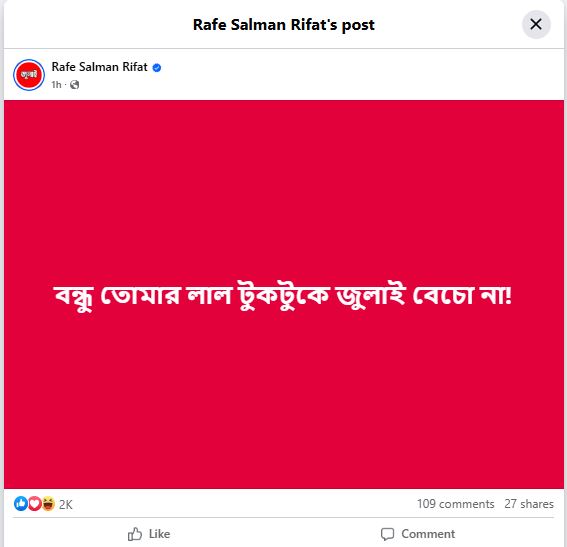
Task: Click the speech bubble Comment icon
Action: [387, 534]
